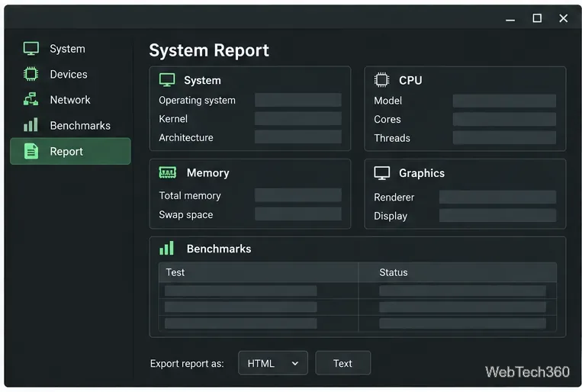Click the RAM icon in Memory card
Viewport: 582px width, 392px height.
167,172
